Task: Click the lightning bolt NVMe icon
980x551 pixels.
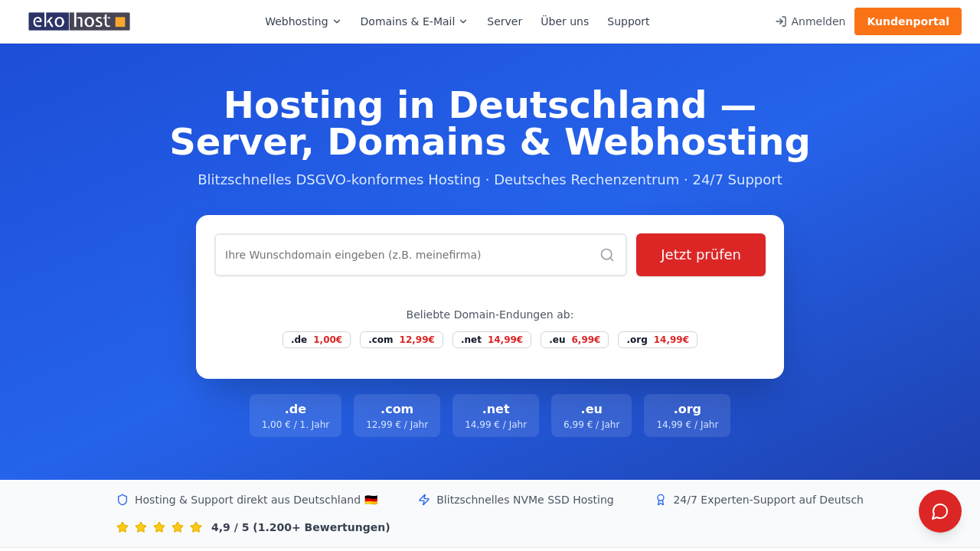Action: pyautogui.click(x=424, y=500)
